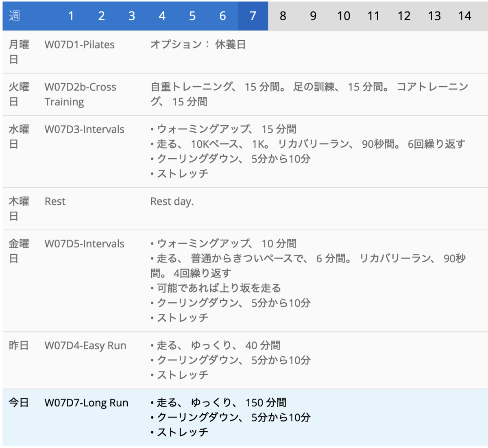Click the Rest day. description
The height and width of the screenshot is (448, 488).
tap(172, 201)
